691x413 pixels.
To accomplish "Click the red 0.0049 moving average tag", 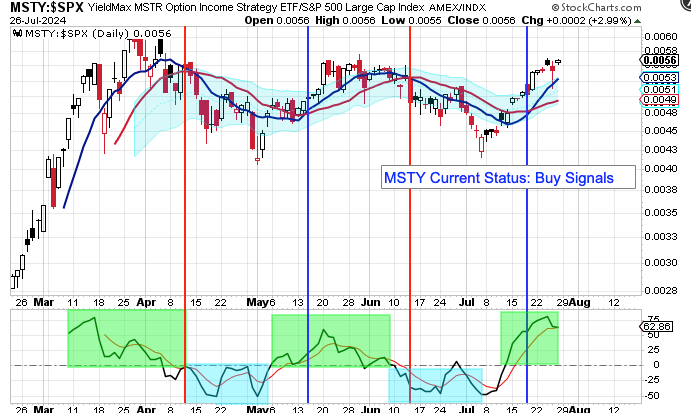I will [657, 100].
